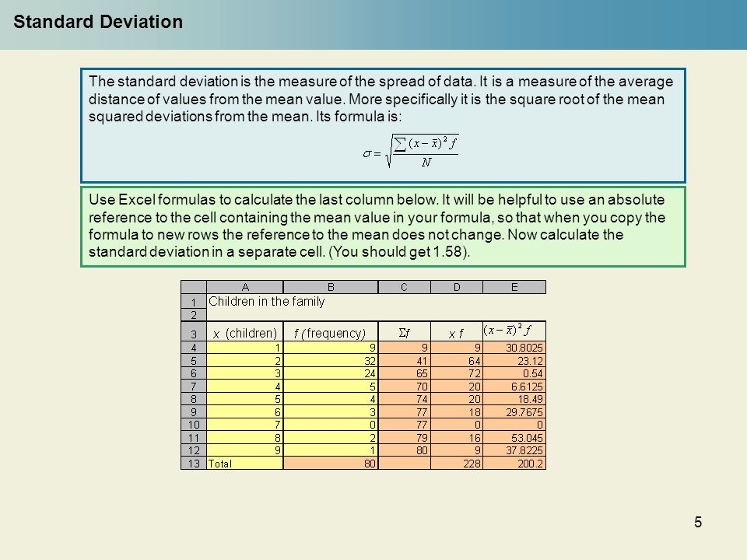Click the Standard Deviation slide title
The width and height of the screenshot is (747, 560).
pyautogui.click(x=98, y=22)
